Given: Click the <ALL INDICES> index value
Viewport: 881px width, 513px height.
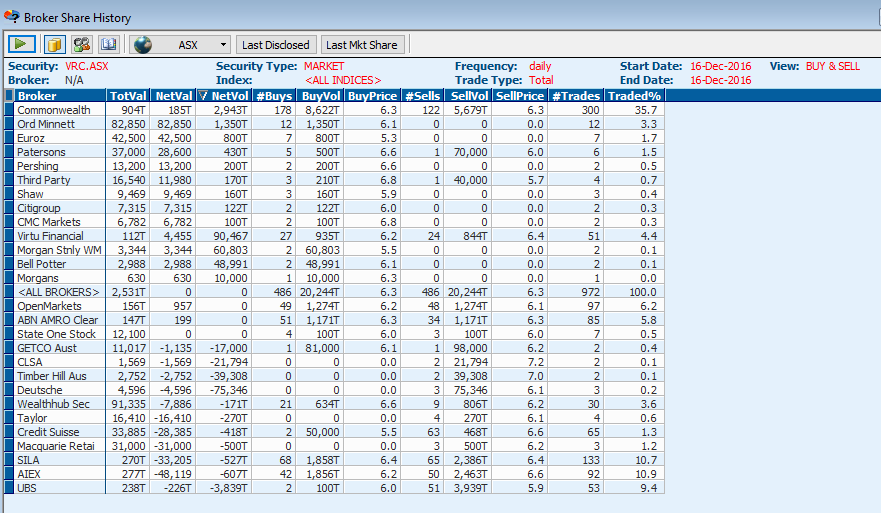Looking at the screenshot, I should point(343,80).
